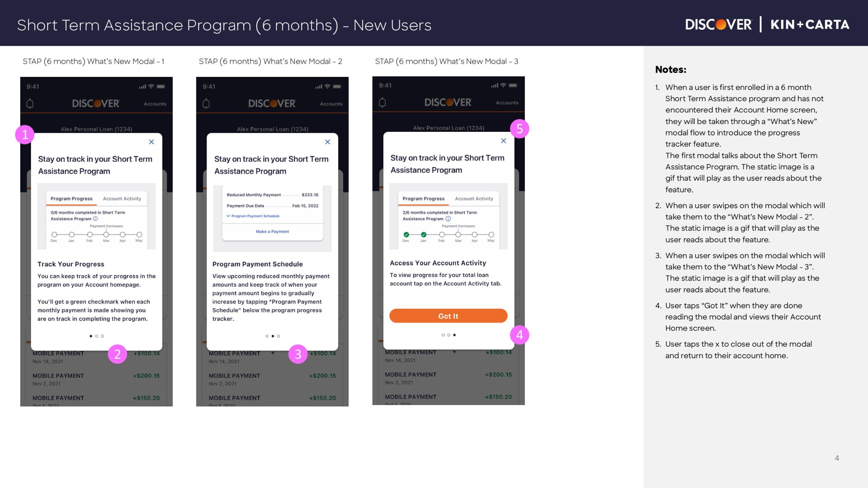The height and width of the screenshot is (488, 868).
Task: Tap Got It button on Modal 3
Action: 448,315
